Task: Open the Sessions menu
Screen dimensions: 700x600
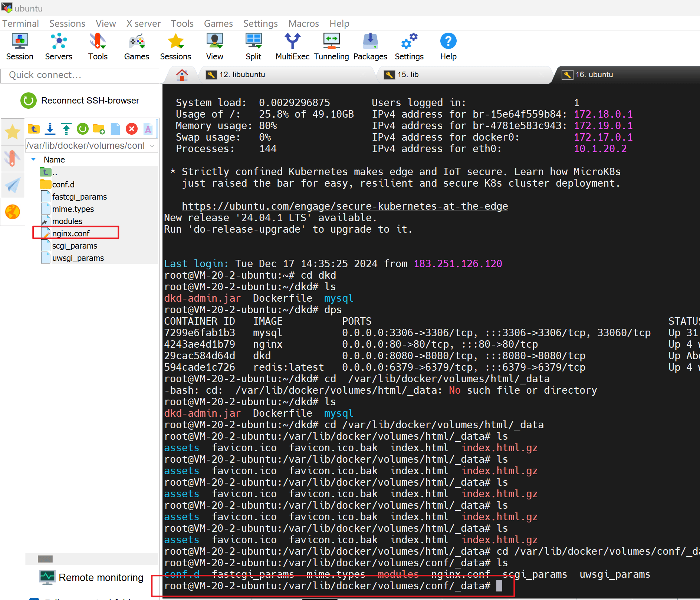Action: click(67, 23)
